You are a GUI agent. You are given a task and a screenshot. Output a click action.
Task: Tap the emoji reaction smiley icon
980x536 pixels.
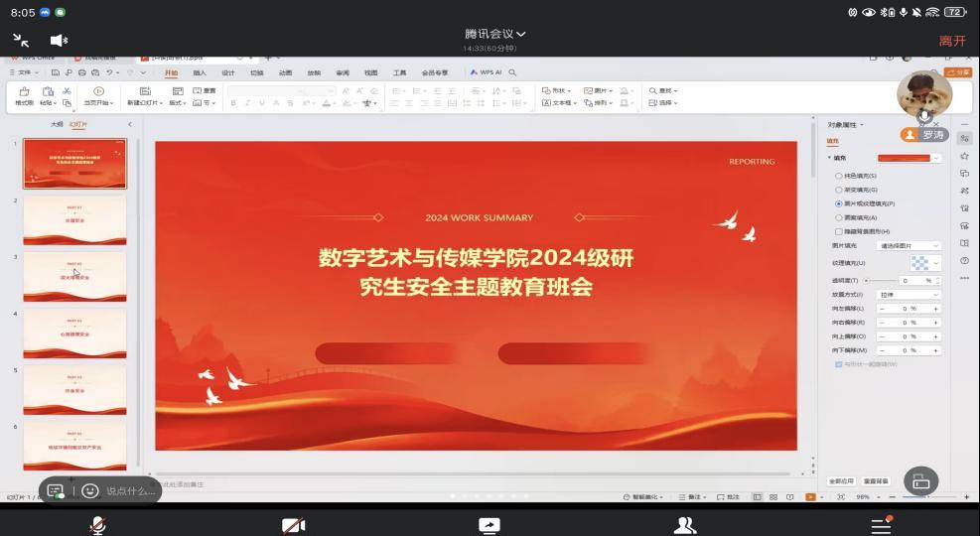click(x=90, y=490)
